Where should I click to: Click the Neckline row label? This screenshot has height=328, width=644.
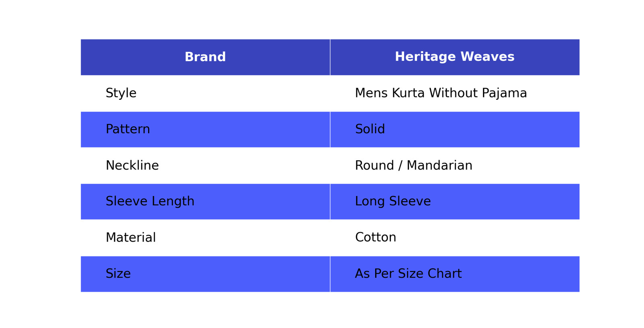[x=132, y=165]
